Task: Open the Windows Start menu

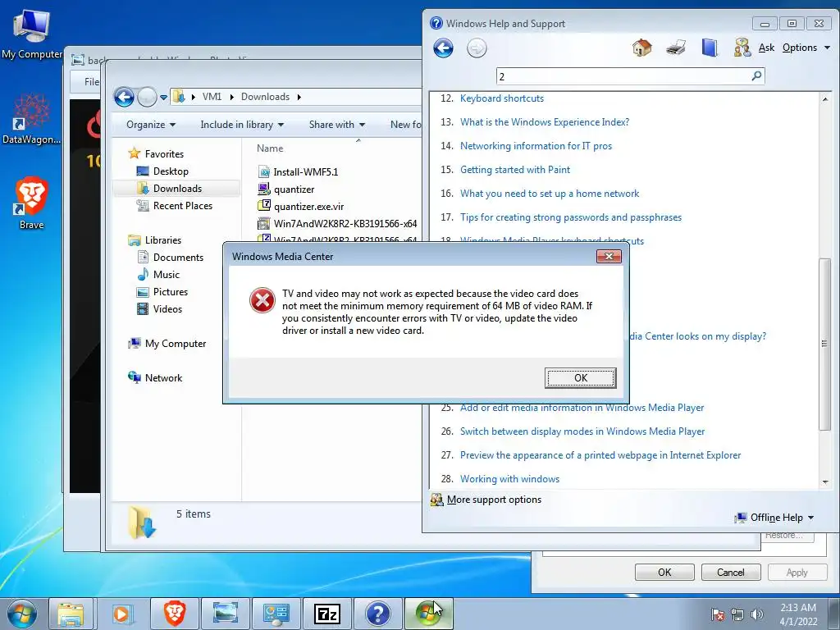Action: [x=21, y=614]
